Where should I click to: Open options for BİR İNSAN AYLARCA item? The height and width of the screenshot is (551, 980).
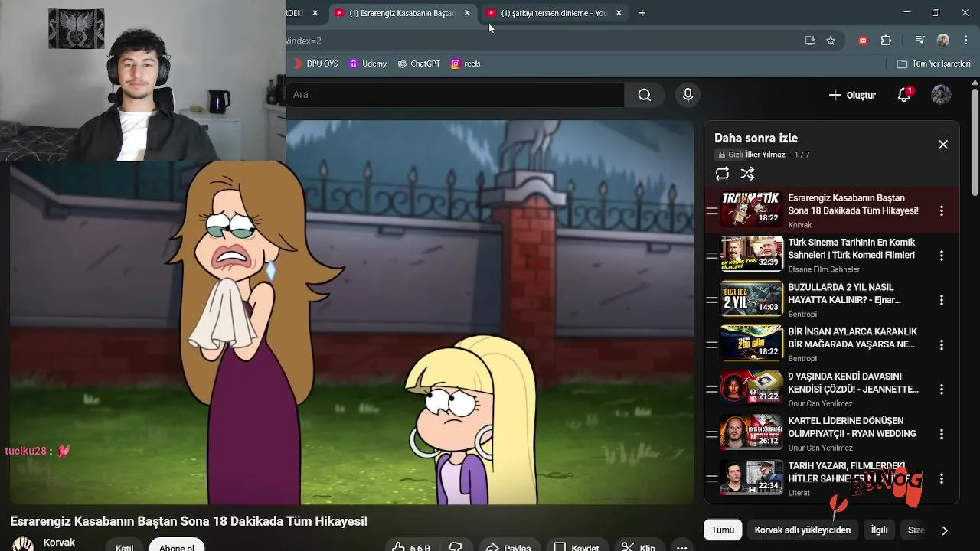942,344
